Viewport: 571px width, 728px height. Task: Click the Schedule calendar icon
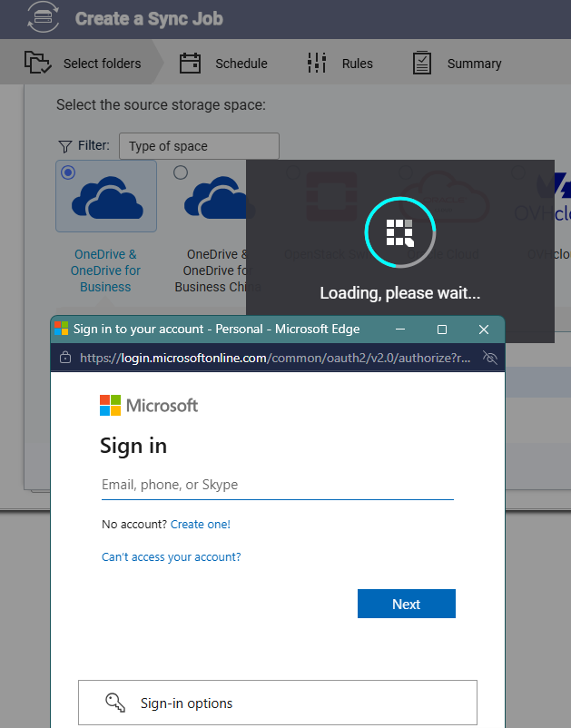tap(190, 64)
